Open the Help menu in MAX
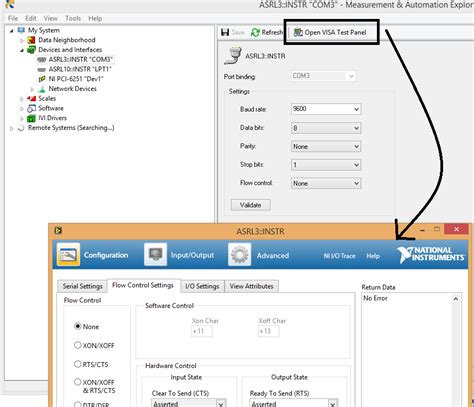 point(95,18)
